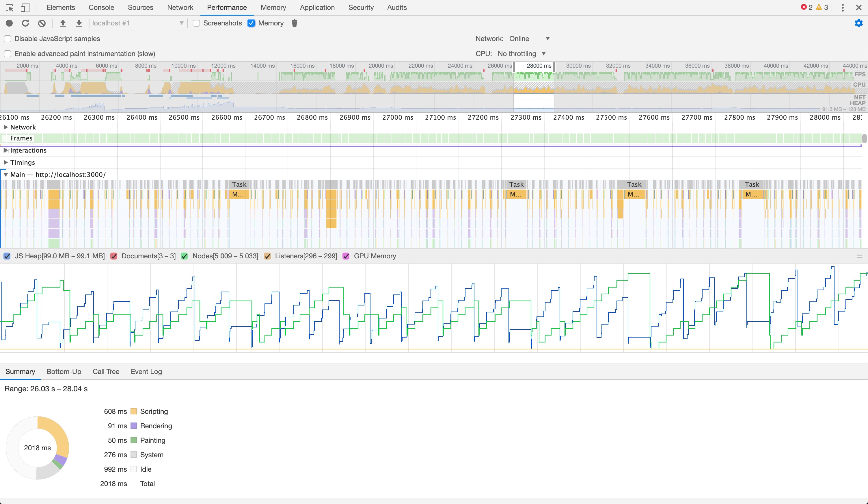Viewport: 868px width, 504px height.
Task: Enable the Screenshots checkbox
Action: tap(196, 23)
